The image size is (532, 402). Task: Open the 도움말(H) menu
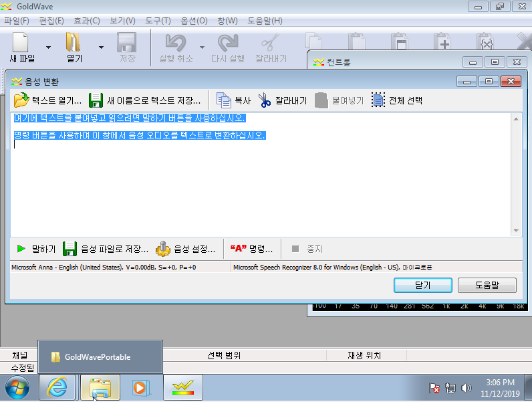coord(265,21)
